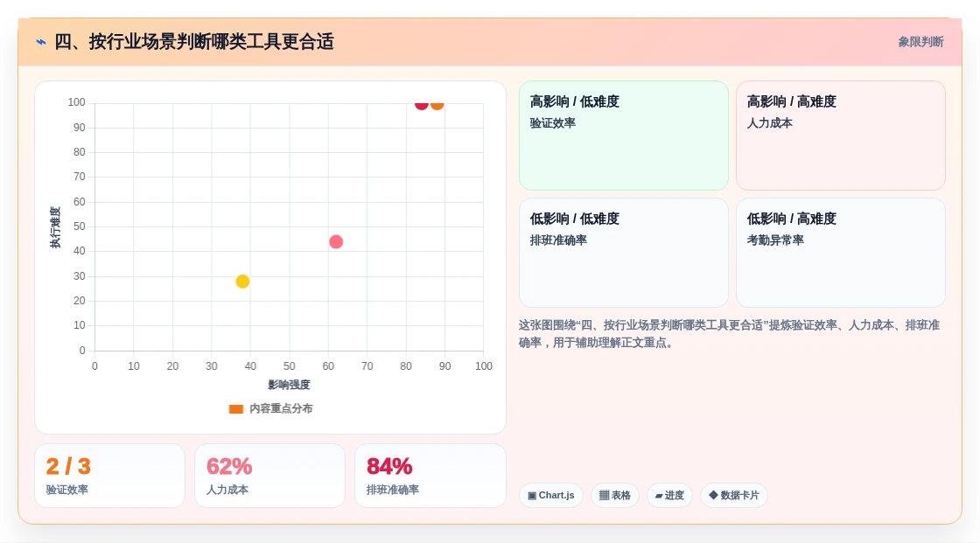Toggle the 内容重点分布 legend label
The height and width of the screenshot is (543, 980).
pos(281,408)
